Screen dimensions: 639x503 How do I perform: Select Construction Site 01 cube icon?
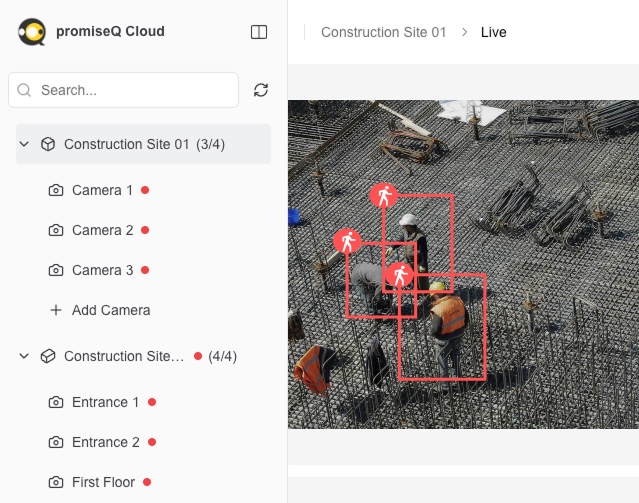coord(48,144)
